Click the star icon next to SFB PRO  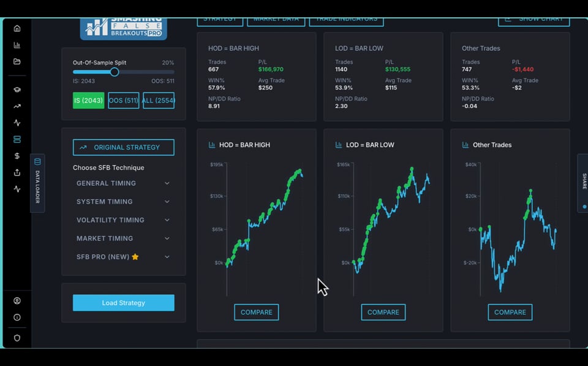click(135, 257)
